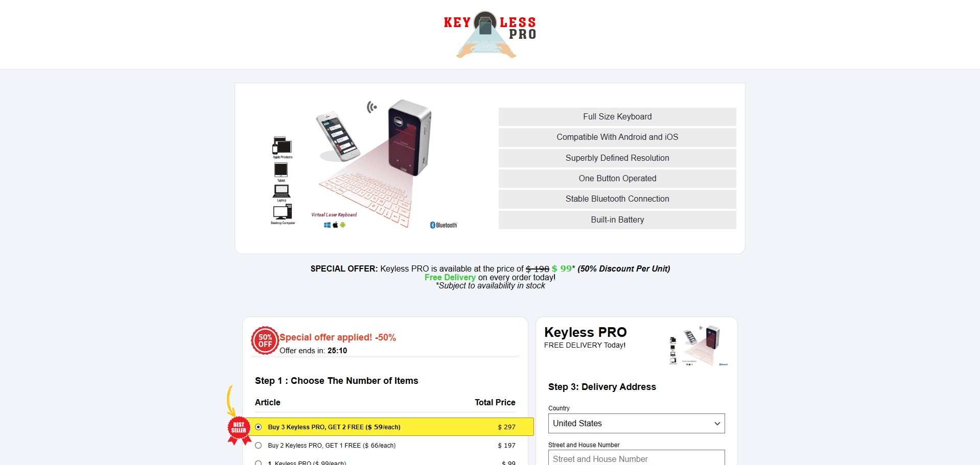The width and height of the screenshot is (980, 465).
Task: Select Buy 3 Keyless PRO radio option
Action: pyautogui.click(x=259, y=427)
